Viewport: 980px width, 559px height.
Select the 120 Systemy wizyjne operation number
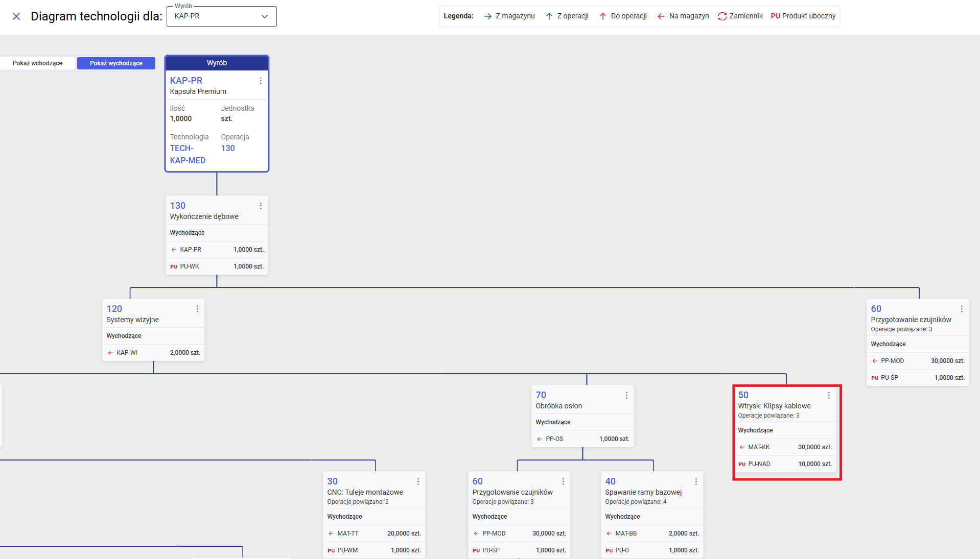114,309
